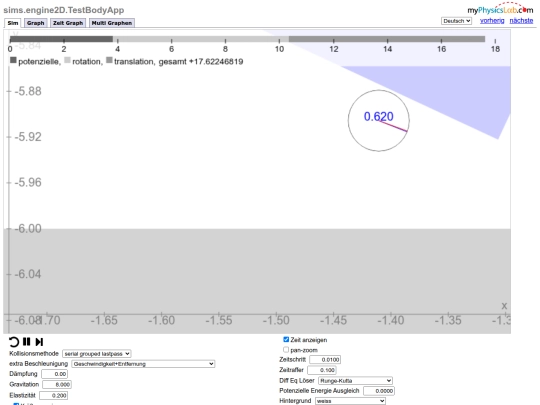This screenshot has width=540, height=405.
Task: Click the 0.620 time label
Action: [378, 117]
